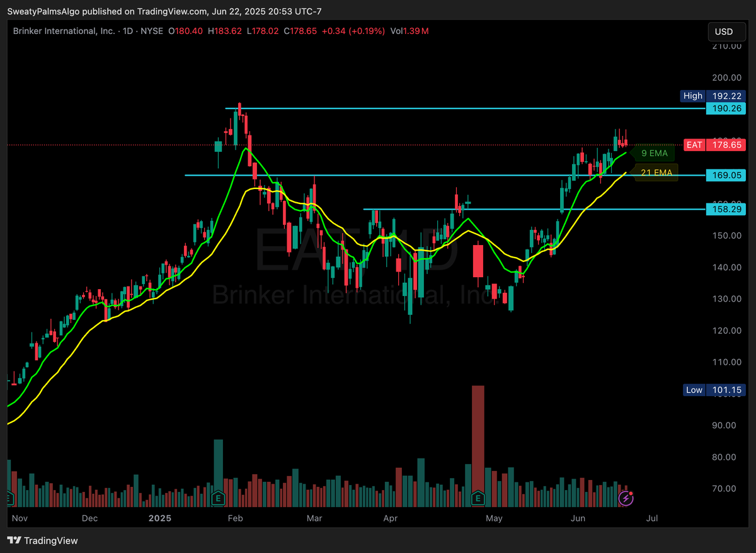Click the open value O180.40
Image resolution: width=756 pixels, height=553 pixels.
pyautogui.click(x=186, y=30)
